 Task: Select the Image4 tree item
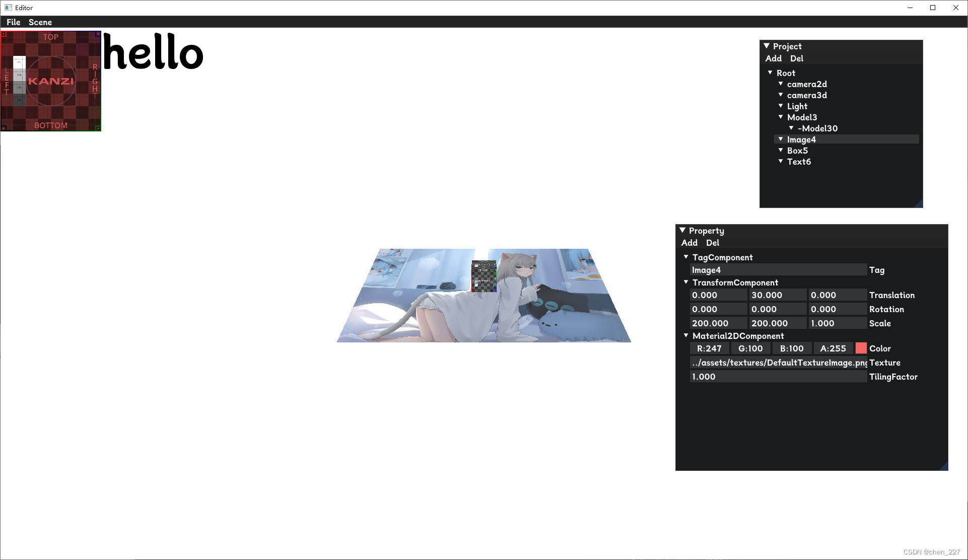[847, 139]
